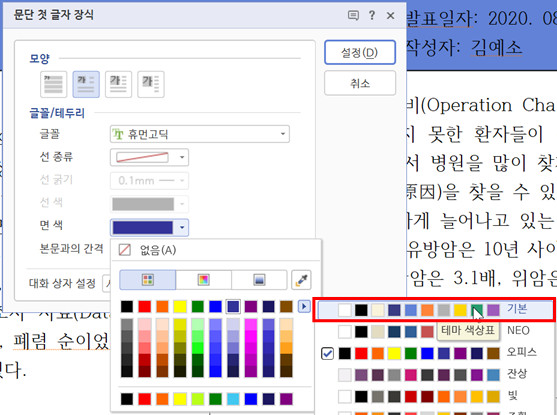Pick yellow swatch in 기본 palette row

point(460,310)
